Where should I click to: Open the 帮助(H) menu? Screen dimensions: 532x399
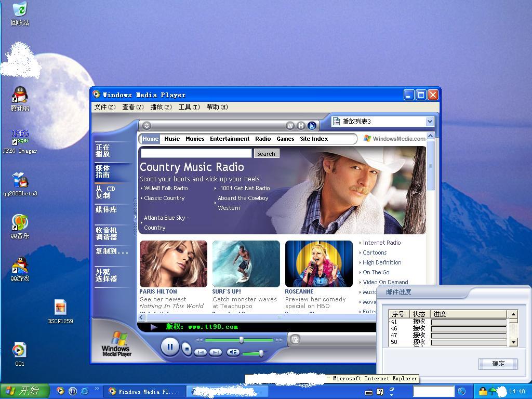point(217,107)
